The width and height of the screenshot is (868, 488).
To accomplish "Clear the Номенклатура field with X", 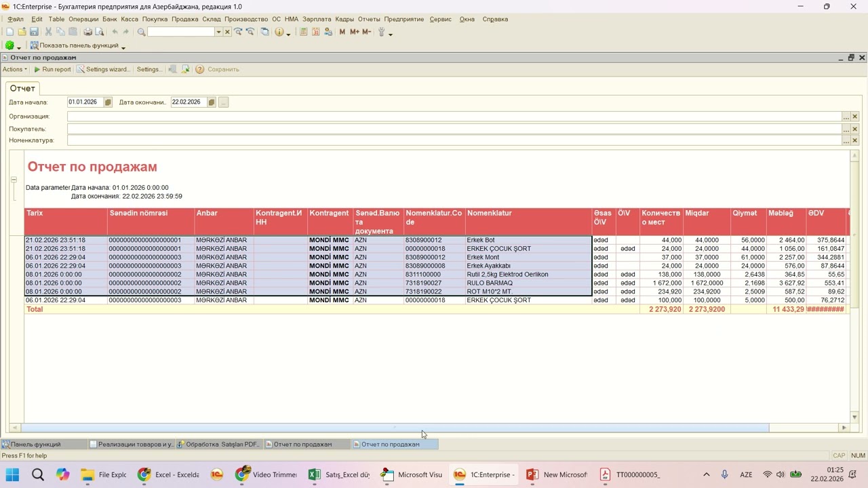I will click(854, 141).
